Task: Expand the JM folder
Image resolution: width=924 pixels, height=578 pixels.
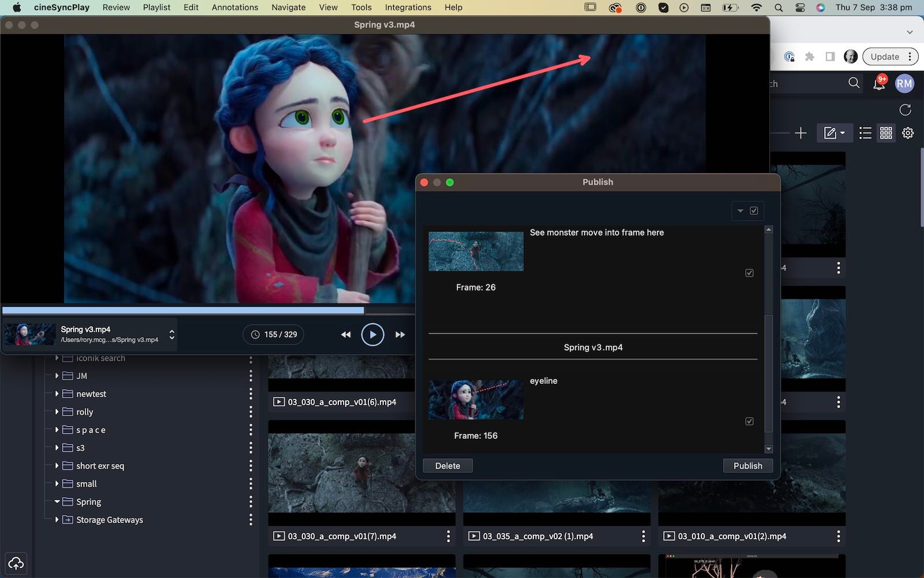Action: click(x=57, y=376)
